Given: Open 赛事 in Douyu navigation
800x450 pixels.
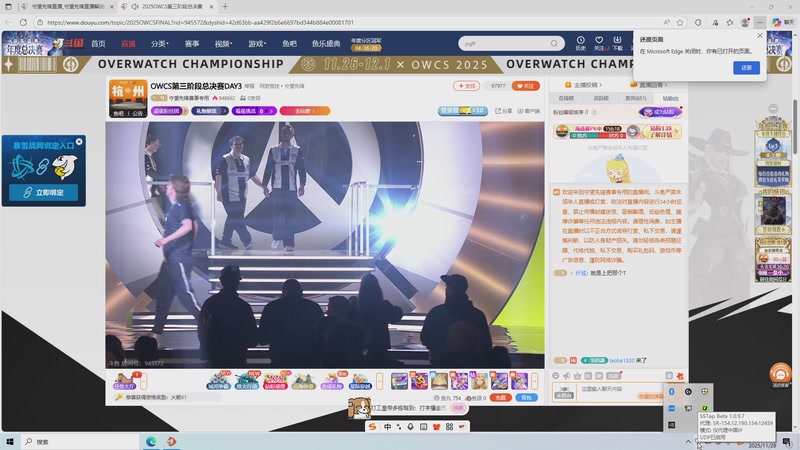Looking at the screenshot, I should pyautogui.click(x=192, y=43).
